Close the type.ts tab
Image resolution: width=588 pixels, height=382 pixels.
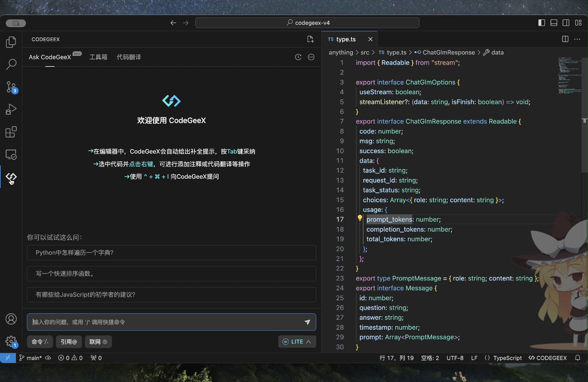[x=370, y=39]
